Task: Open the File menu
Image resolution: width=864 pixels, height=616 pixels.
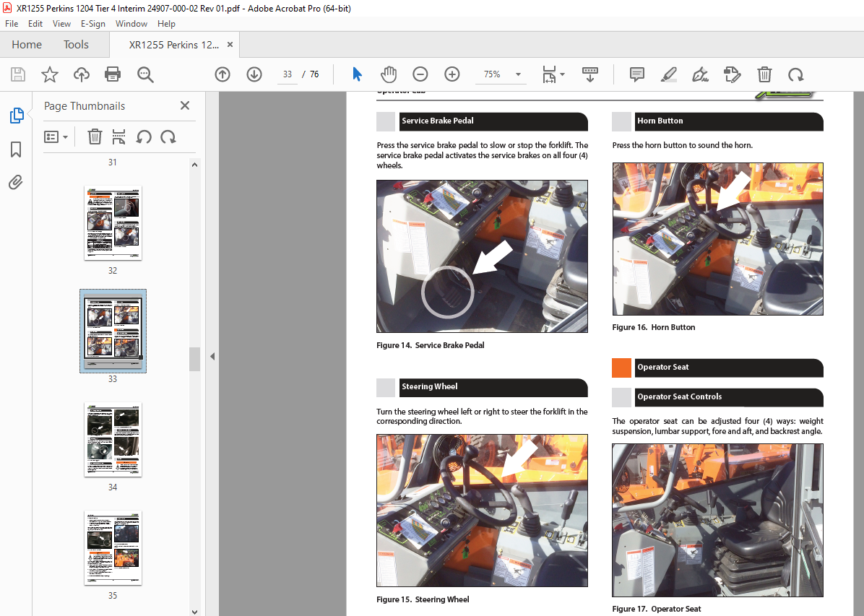Action: [12, 24]
